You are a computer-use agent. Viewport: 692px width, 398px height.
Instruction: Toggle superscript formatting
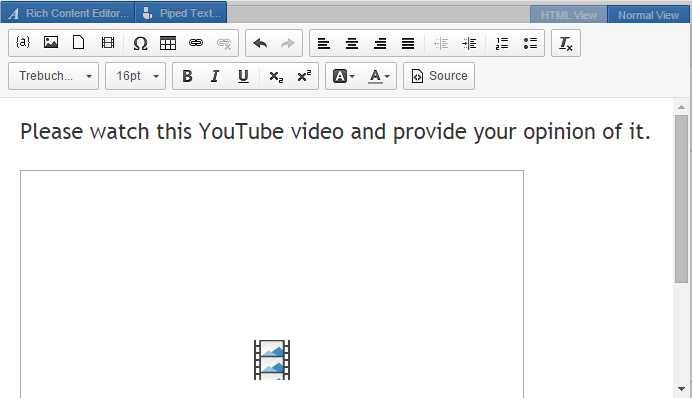[304, 76]
